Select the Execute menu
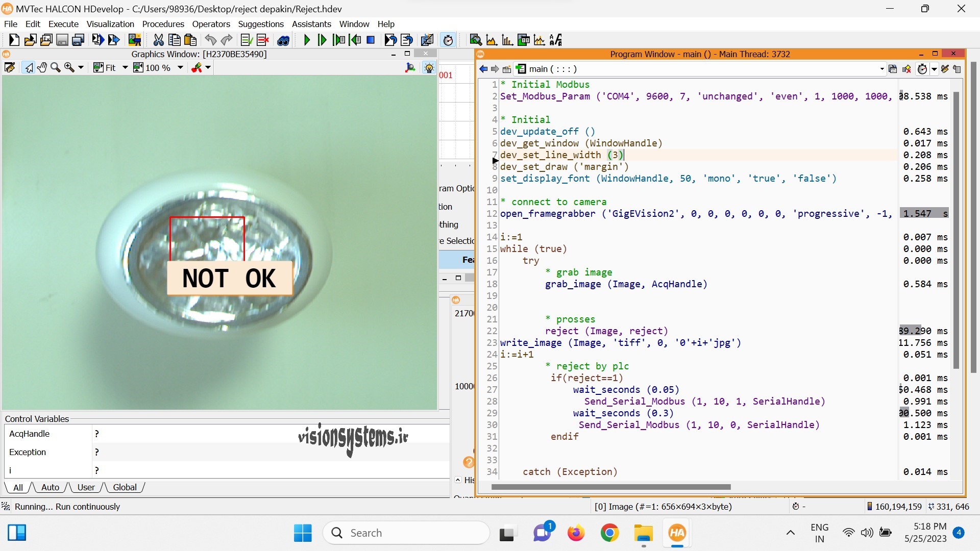Image resolution: width=980 pixels, height=551 pixels. tap(64, 23)
